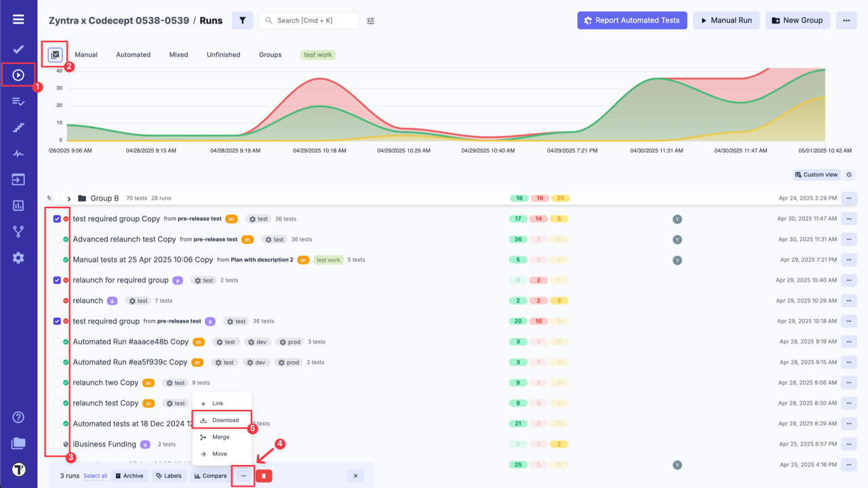Click the hamburger menu at the sidebar top
The width and height of the screenshot is (868, 488).
tap(18, 19)
